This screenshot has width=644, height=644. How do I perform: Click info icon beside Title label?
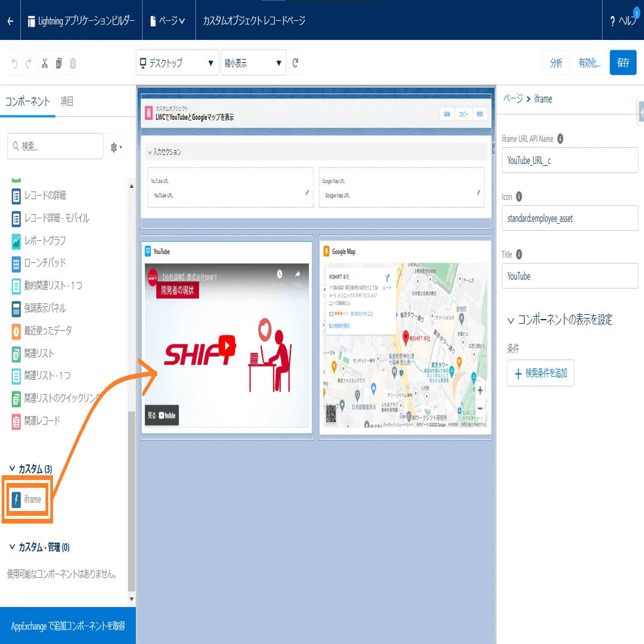[519, 255]
